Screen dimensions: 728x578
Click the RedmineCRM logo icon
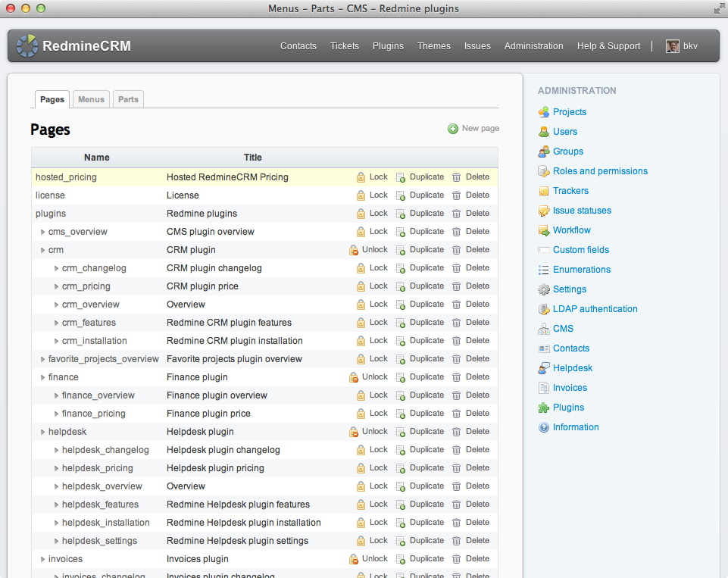click(27, 45)
